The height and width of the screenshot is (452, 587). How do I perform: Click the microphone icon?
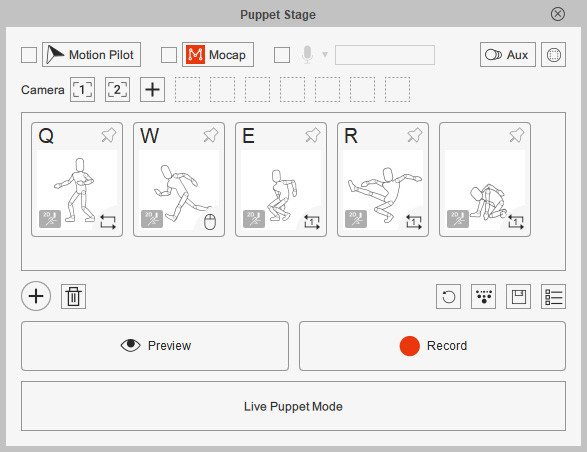coord(307,55)
